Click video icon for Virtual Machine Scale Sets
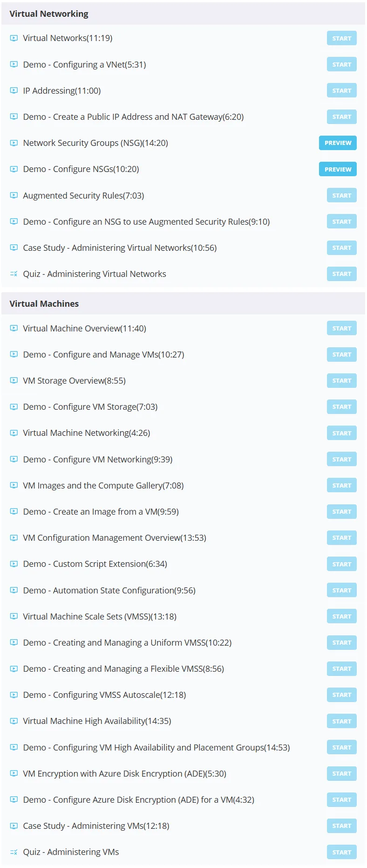This screenshot has width=367, height=868. click(x=14, y=616)
